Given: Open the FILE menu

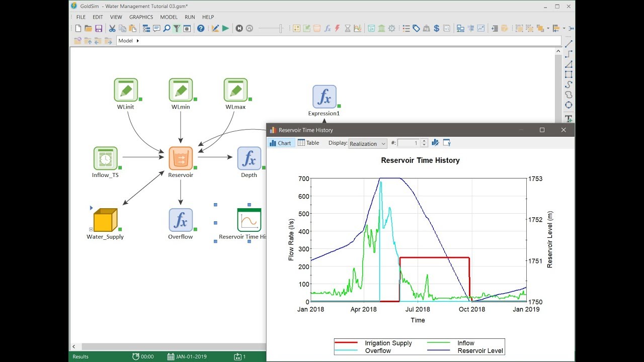Looking at the screenshot, I should [80, 17].
